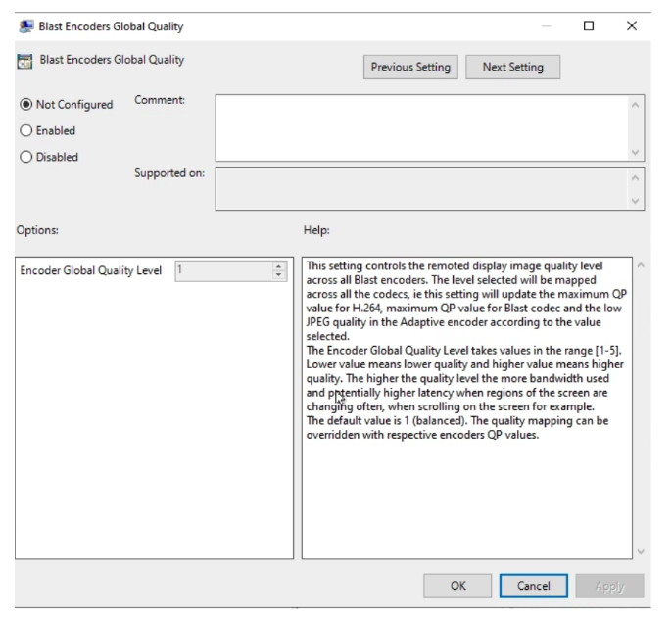Maximize the Blast Encoders Global Quality window

click(589, 26)
